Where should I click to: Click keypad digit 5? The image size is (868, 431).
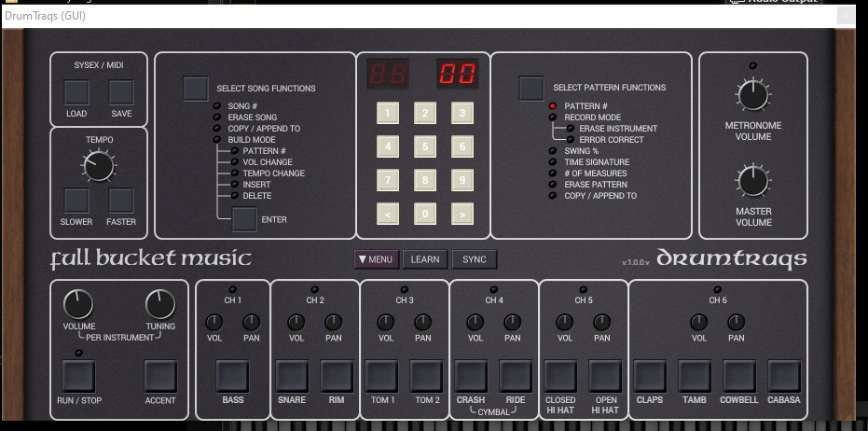pos(425,146)
